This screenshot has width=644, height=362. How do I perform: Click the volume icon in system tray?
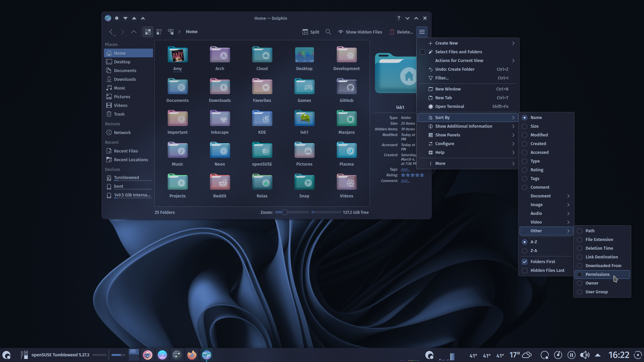(x=585, y=355)
